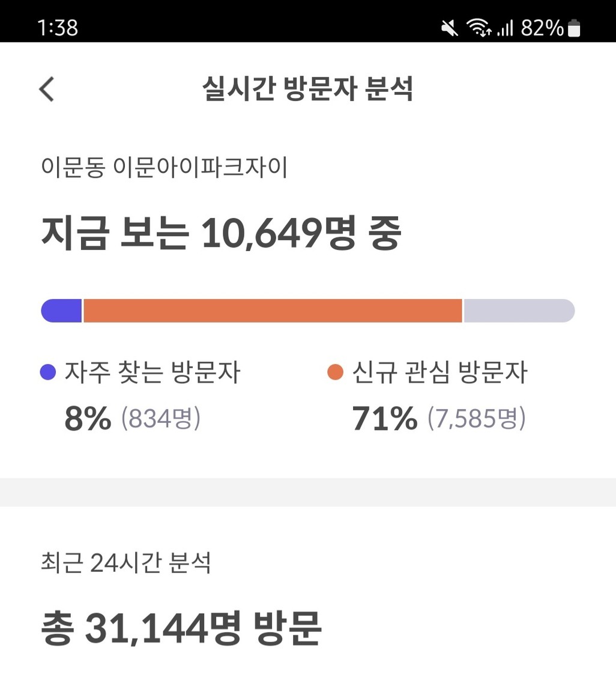Tap the muted sound status icon
Image resolution: width=616 pixels, height=686 pixels.
(x=449, y=28)
